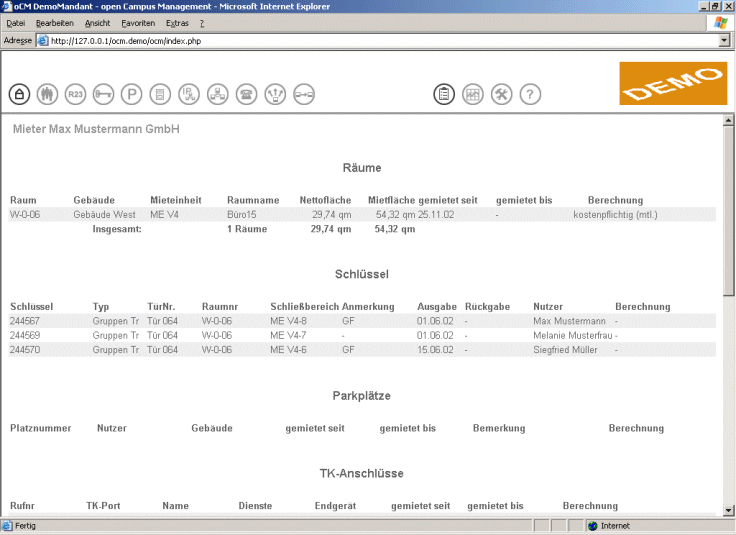Click the URL address input field
This screenshot has height=535, width=736.
(380, 40)
